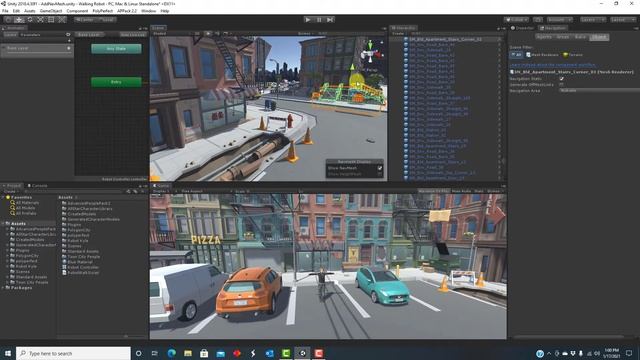The height and width of the screenshot is (360, 640).
Task: Toggle Show HeightMesh checkbox in Scene overlay
Action: pos(380,174)
